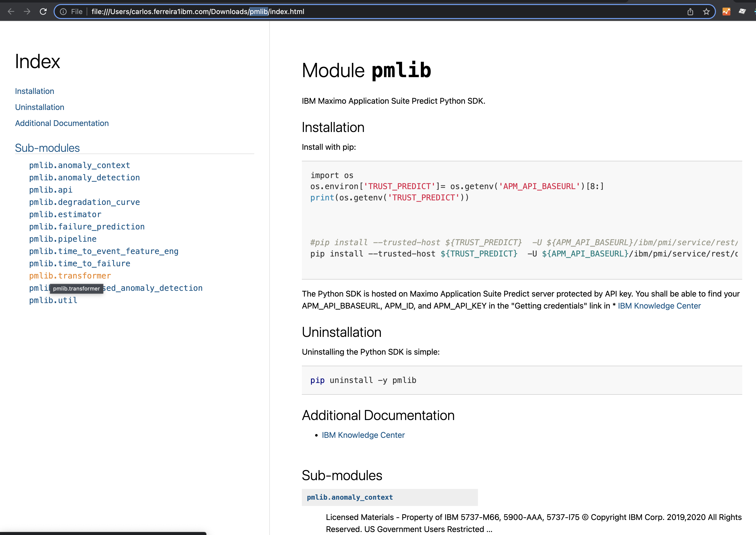
Task: Go to Uninstallation in the index
Action: point(40,107)
